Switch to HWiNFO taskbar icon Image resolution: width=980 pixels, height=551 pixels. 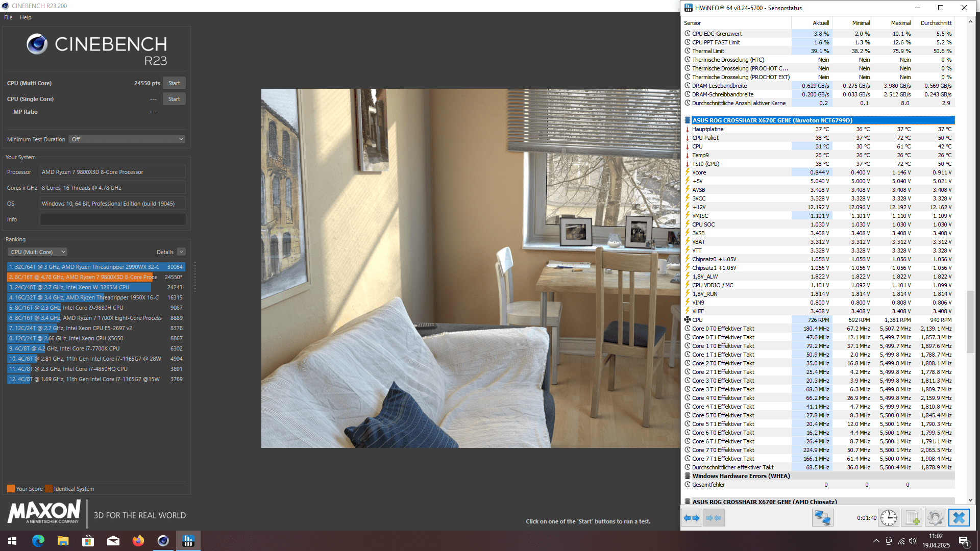tap(188, 541)
